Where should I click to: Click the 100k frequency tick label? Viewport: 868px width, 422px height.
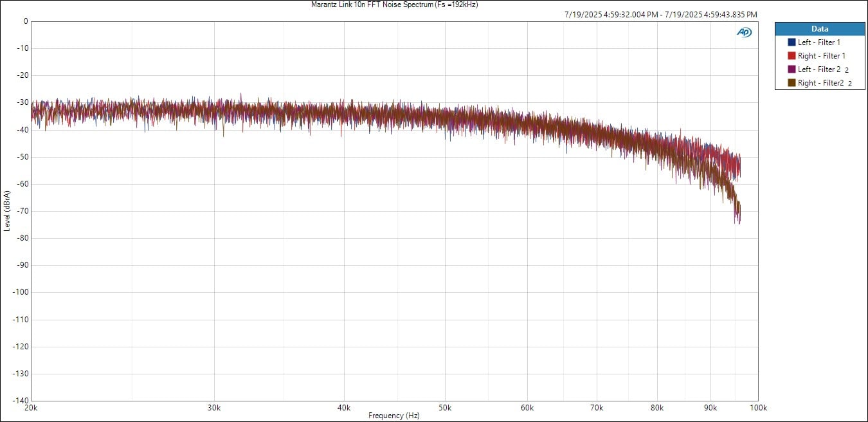[757, 408]
